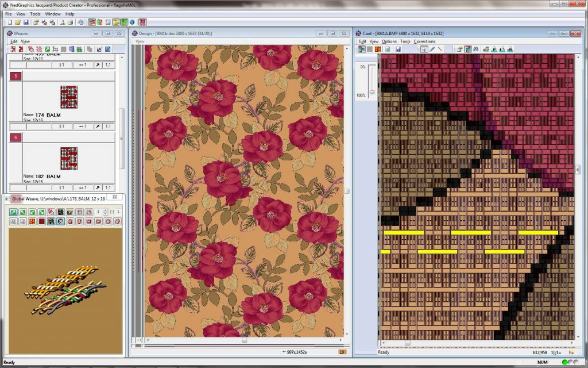Click the zoom out magnifier in Global Weave panel

(22, 221)
